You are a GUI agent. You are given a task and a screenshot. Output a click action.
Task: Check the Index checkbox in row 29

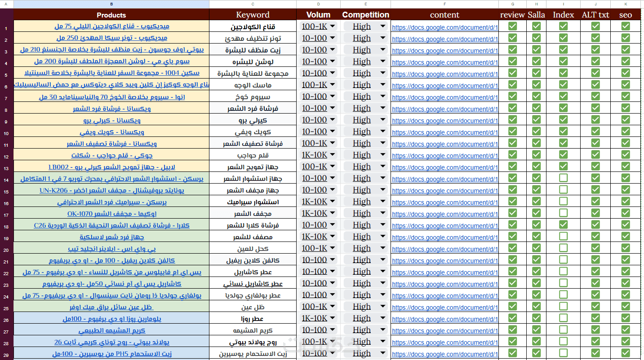pyautogui.click(x=563, y=353)
